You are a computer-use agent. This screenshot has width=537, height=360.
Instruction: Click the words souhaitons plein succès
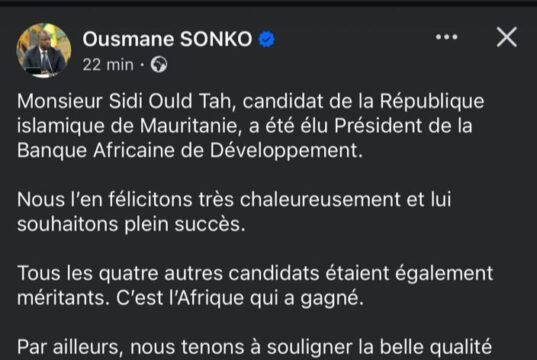click(131, 225)
